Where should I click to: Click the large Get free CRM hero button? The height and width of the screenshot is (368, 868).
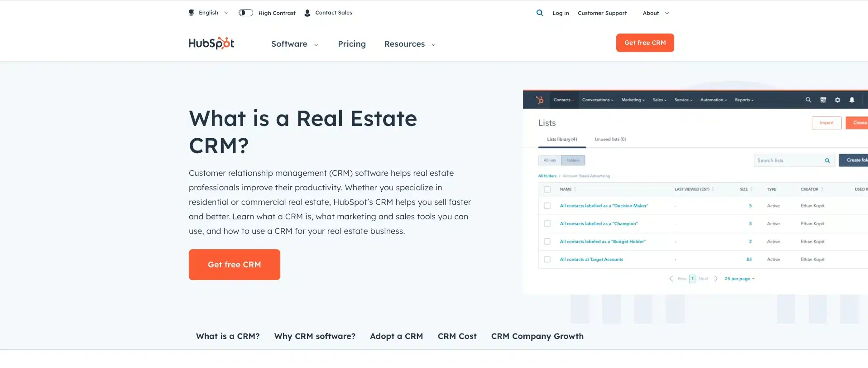point(234,265)
